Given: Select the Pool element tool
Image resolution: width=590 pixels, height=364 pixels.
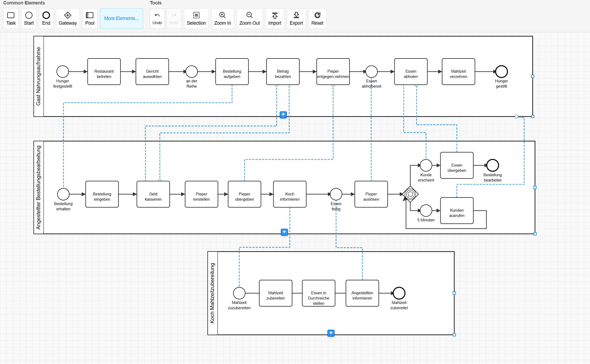Looking at the screenshot, I should coord(90,19).
